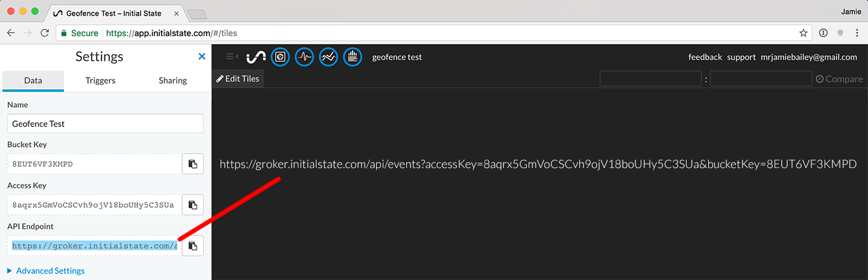868x280 pixels.
Task: Open the Tiles view icon
Action: (x=280, y=57)
